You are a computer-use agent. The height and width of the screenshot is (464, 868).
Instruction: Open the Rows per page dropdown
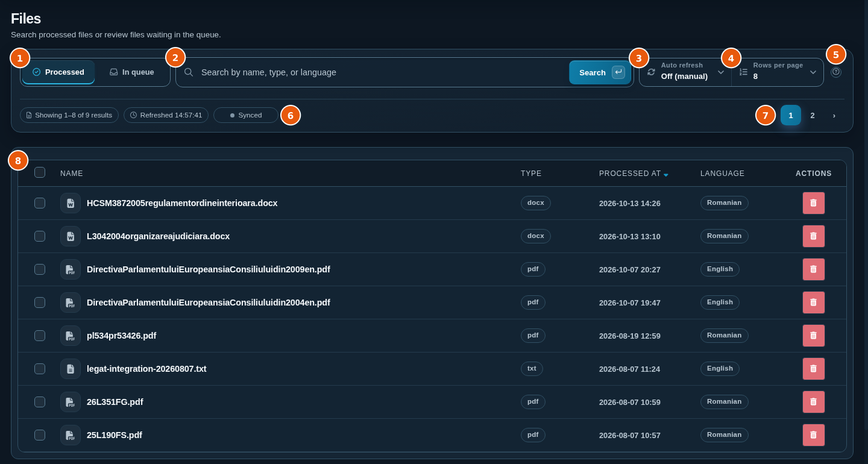(x=778, y=72)
